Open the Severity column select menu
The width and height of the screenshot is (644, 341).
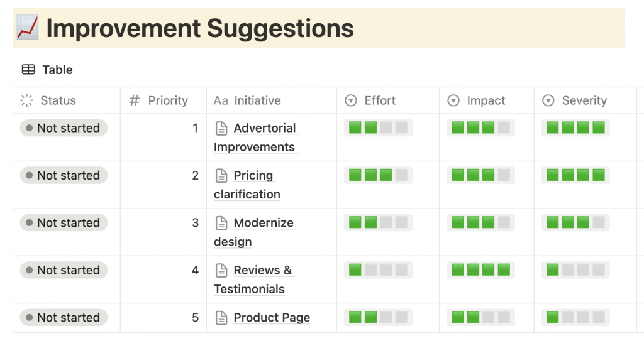click(x=548, y=100)
